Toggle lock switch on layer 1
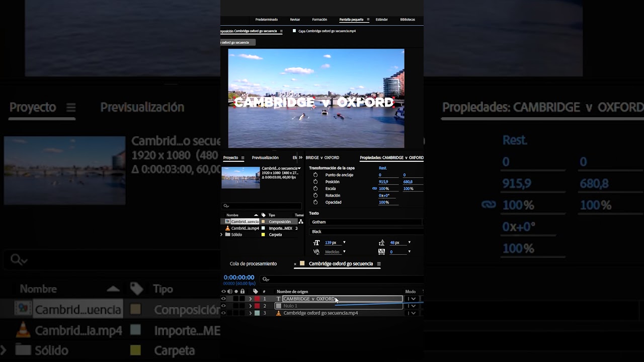The width and height of the screenshot is (644, 362). click(x=243, y=299)
